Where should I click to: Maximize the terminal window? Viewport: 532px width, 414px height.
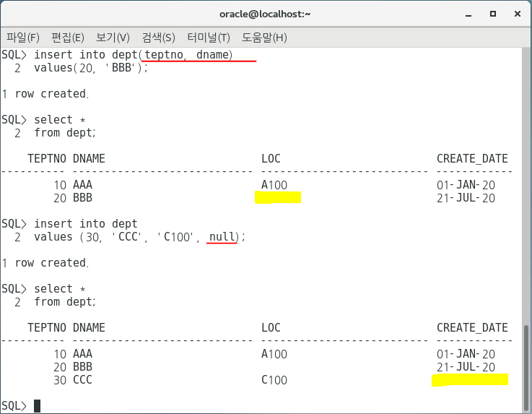pos(493,14)
